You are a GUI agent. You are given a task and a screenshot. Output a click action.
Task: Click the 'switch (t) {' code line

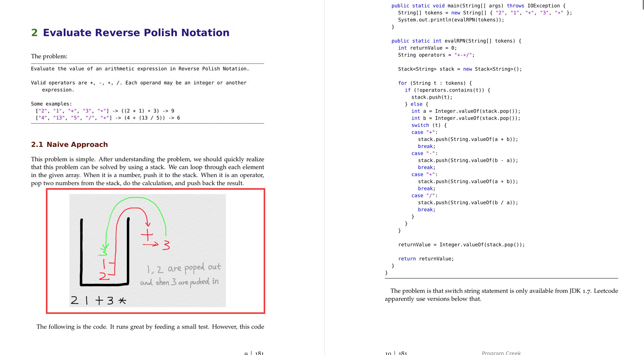pyautogui.click(x=429, y=125)
